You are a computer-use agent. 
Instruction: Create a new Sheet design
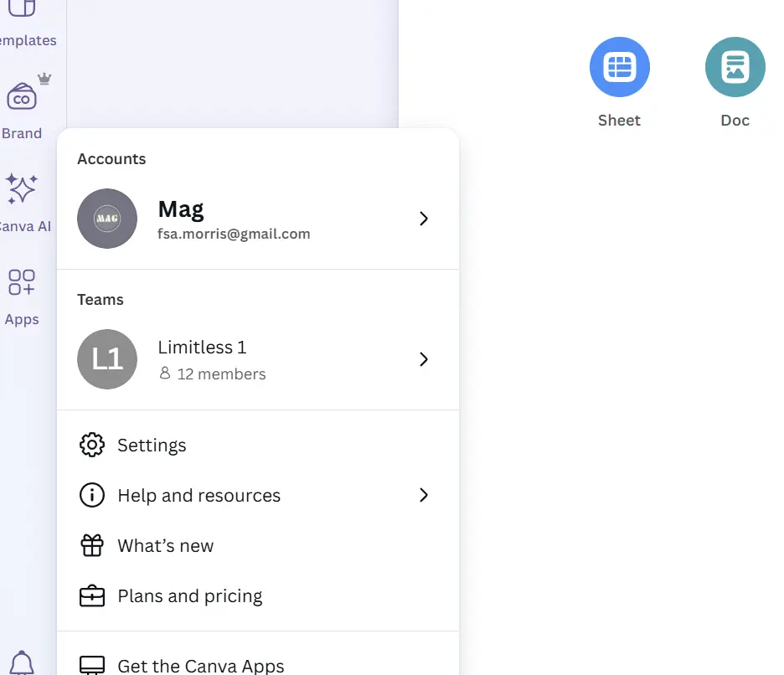pyautogui.click(x=620, y=67)
